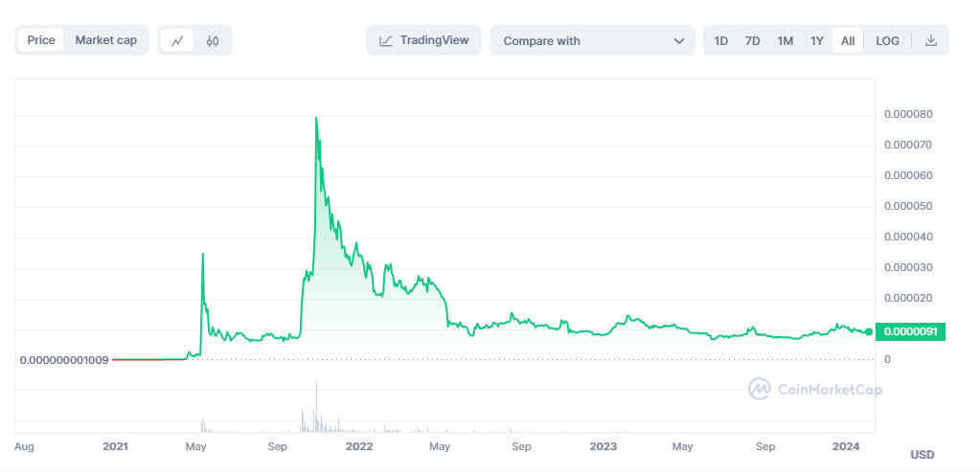This screenshot has height=476, width=980.
Task: Click the CoinMarketCap watermark logo
Action: tap(760, 389)
